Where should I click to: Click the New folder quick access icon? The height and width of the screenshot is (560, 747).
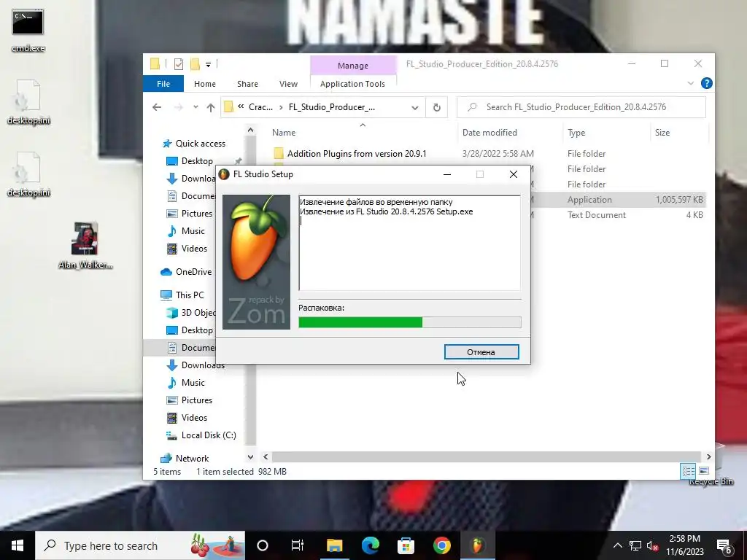pos(195,64)
